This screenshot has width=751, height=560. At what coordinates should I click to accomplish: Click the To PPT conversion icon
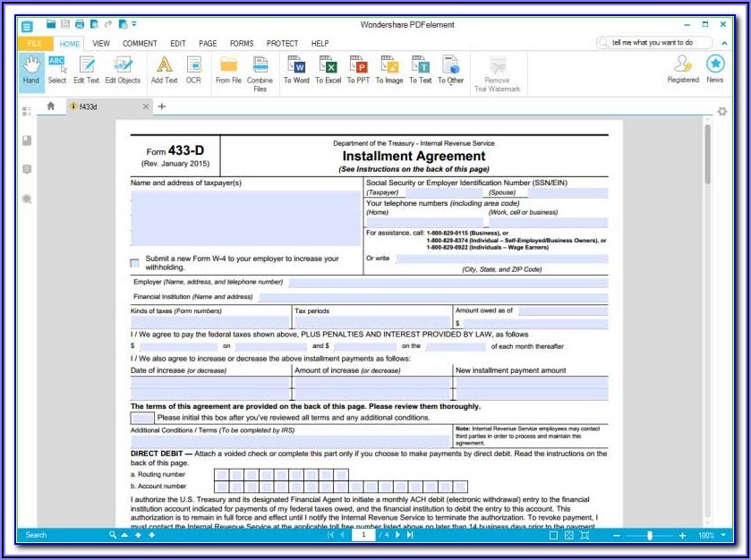[x=358, y=70]
